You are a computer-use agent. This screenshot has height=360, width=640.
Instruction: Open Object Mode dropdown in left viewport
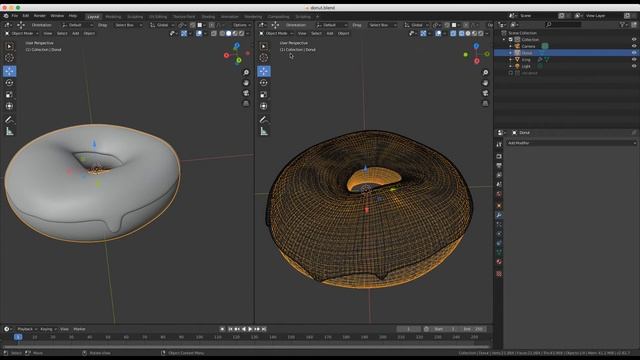tap(21, 33)
